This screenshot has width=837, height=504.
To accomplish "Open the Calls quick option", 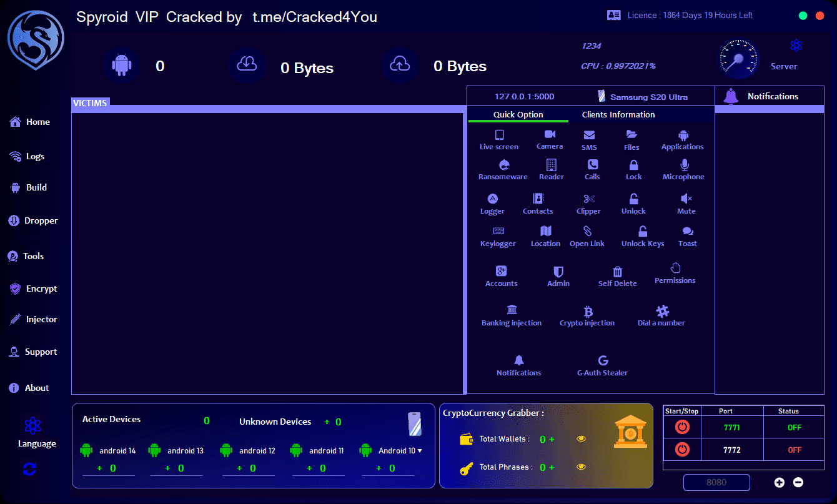I will point(592,170).
